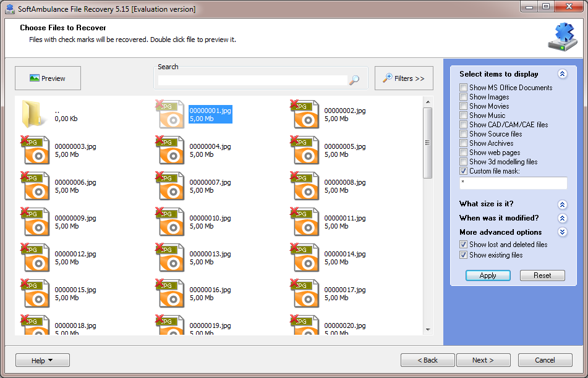
Task: Enable Show Movies checkbox
Action: (464, 106)
